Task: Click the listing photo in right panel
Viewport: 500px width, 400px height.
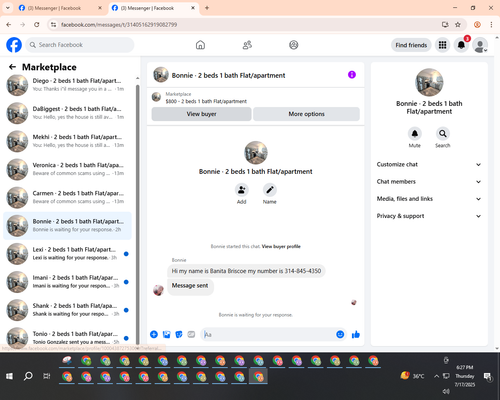Action: [429, 82]
